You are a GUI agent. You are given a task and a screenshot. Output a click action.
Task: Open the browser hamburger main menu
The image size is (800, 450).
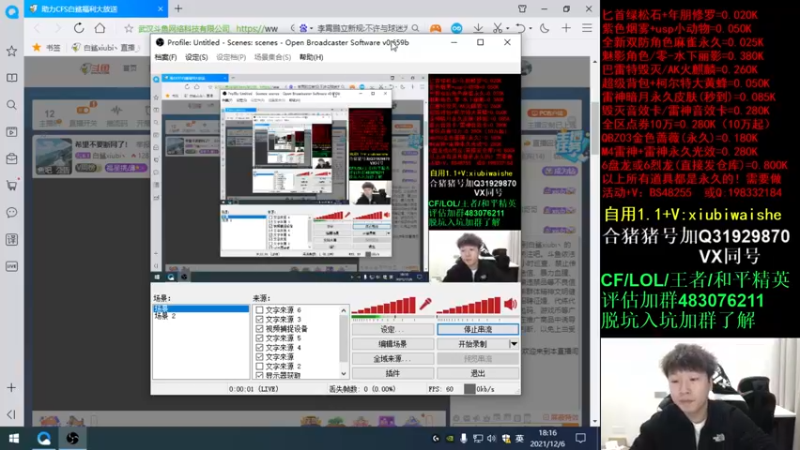(x=587, y=28)
